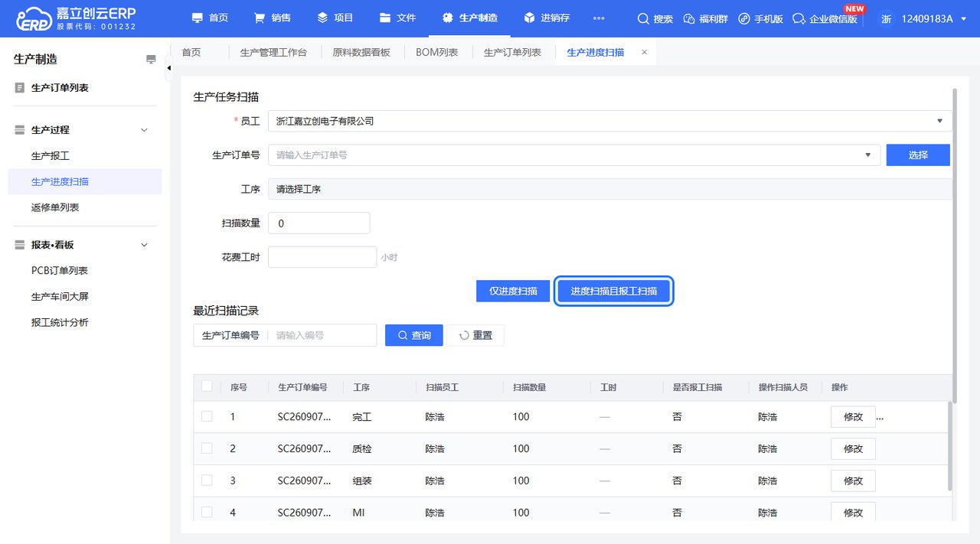This screenshot has width=980, height=544.
Task: Switch to the BOM列表 tab
Action: [437, 52]
